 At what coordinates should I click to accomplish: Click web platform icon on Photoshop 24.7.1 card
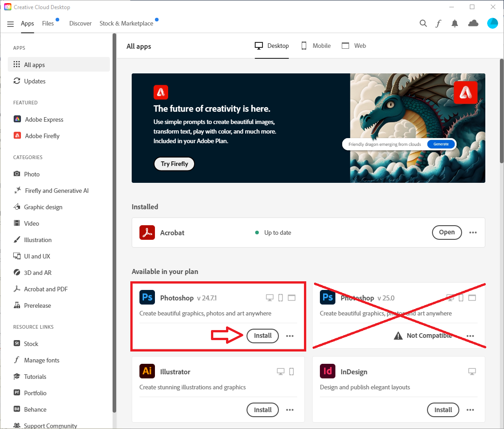click(292, 298)
